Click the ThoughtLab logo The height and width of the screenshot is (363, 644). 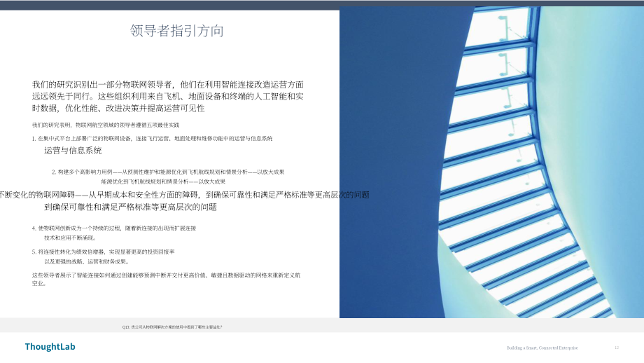50,347
